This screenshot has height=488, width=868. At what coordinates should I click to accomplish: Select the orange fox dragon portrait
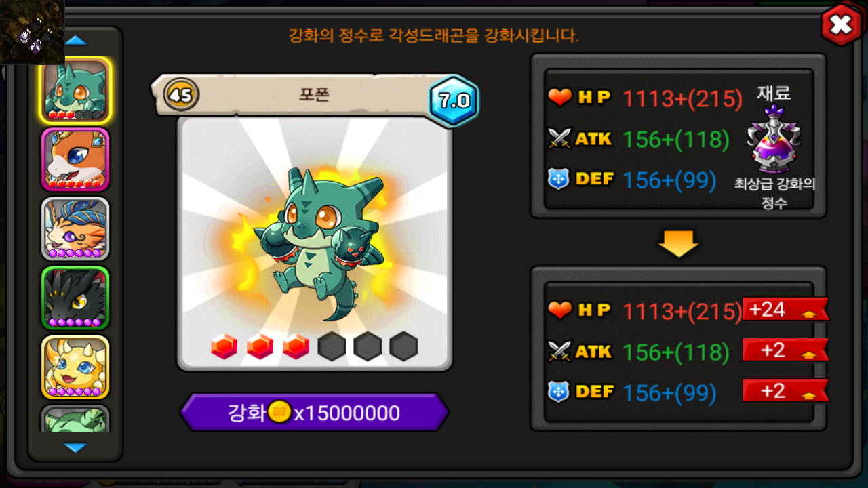75,159
